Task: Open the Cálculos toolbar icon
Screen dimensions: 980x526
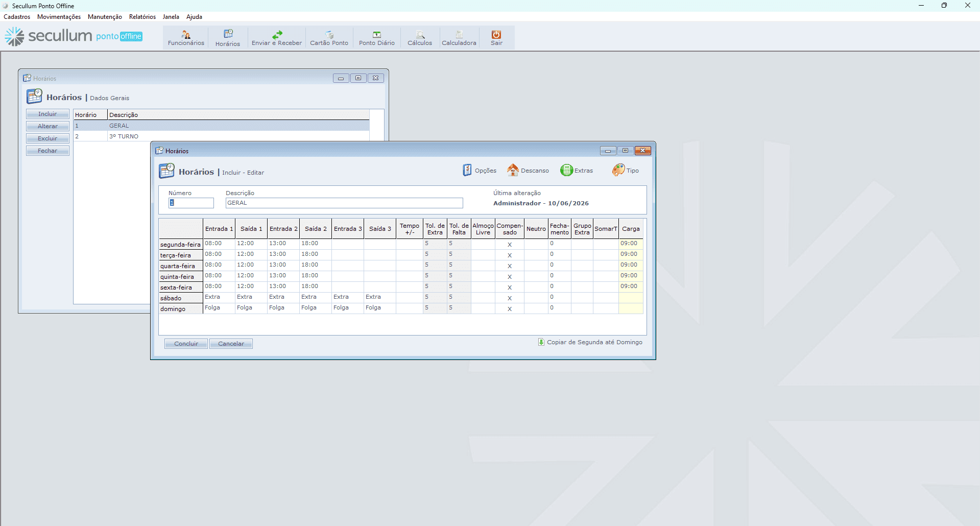Action: (420, 38)
